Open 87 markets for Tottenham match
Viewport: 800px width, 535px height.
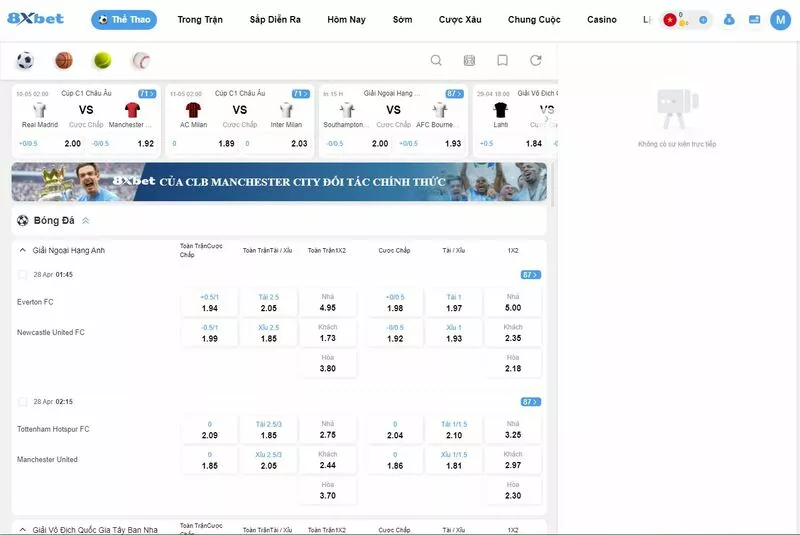[x=531, y=402]
